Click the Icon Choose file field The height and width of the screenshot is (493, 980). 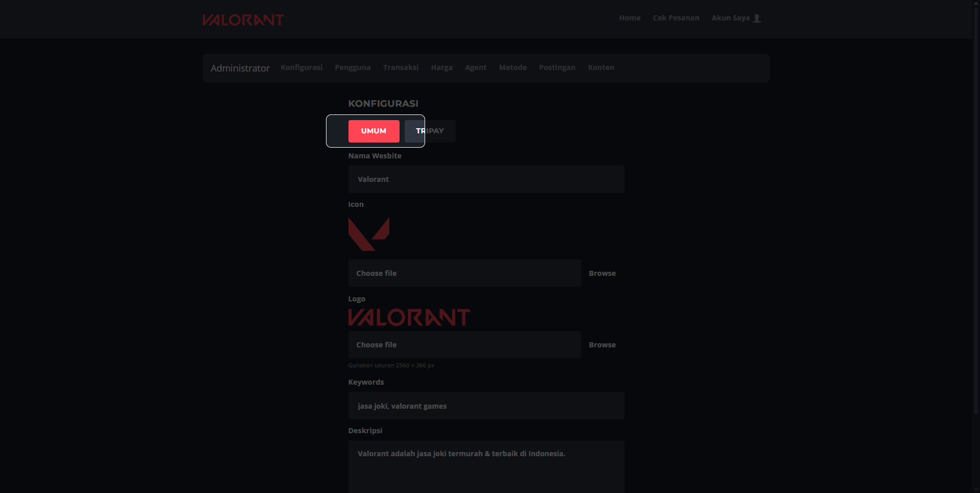point(464,273)
